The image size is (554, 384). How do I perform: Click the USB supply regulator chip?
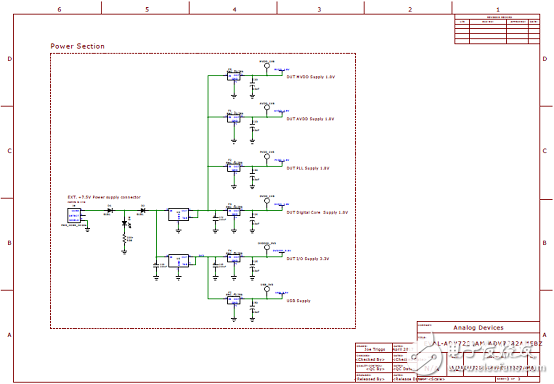pyautogui.click(x=234, y=300)
